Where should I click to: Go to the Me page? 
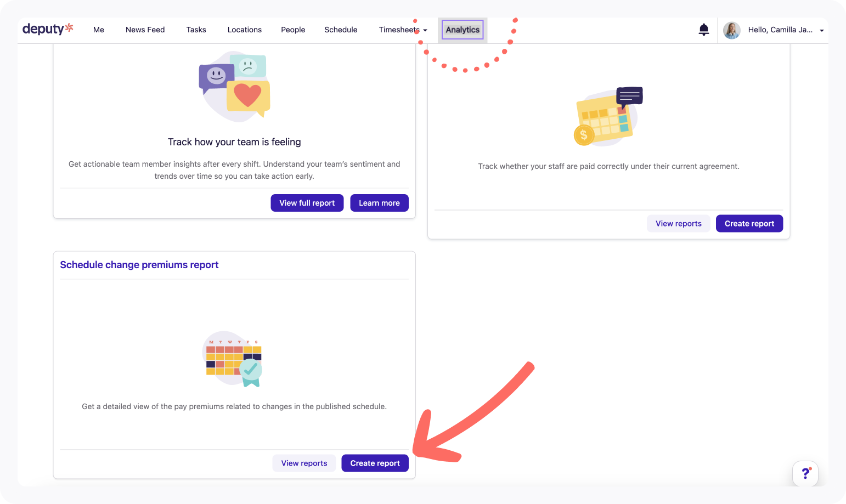(99, 30)
